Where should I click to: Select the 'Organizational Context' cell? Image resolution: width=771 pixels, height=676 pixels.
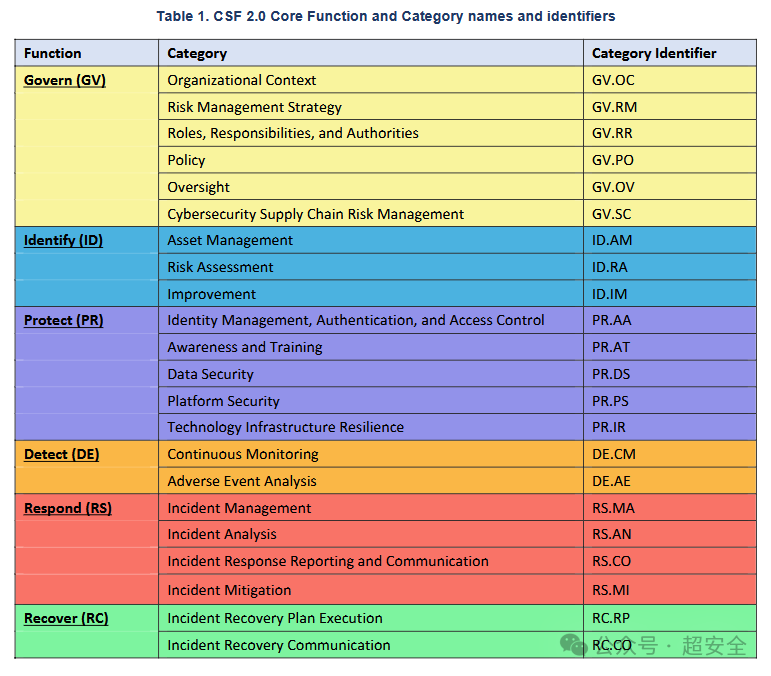(371, 80)
